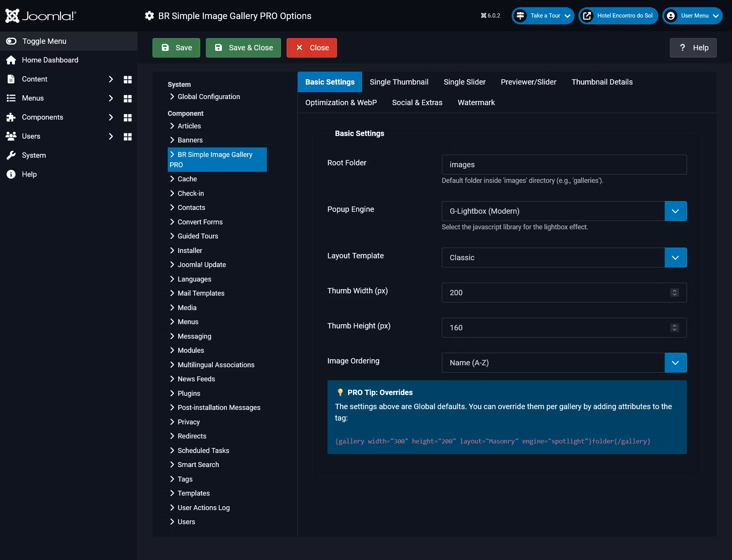Open Banners options in list
Screen dimensions: 732x560
click(186, 140)
